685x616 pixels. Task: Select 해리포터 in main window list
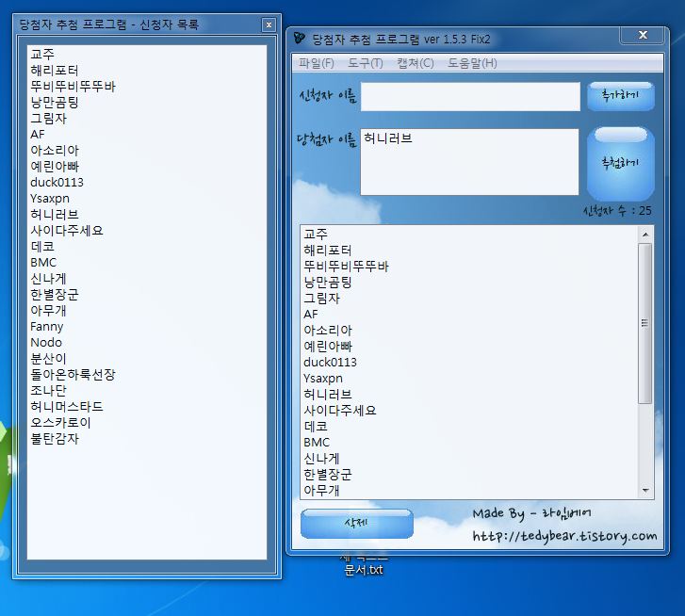(x=328, y=251)
